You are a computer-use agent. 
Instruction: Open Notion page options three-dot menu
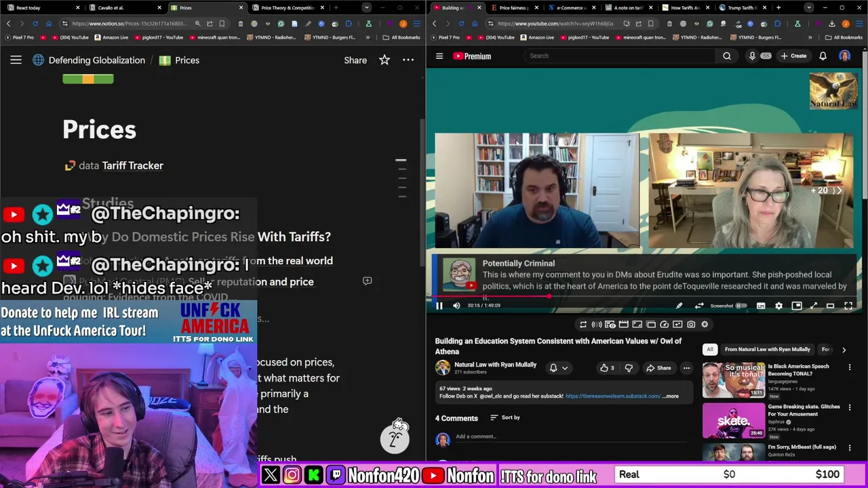[x=408, y=60]
